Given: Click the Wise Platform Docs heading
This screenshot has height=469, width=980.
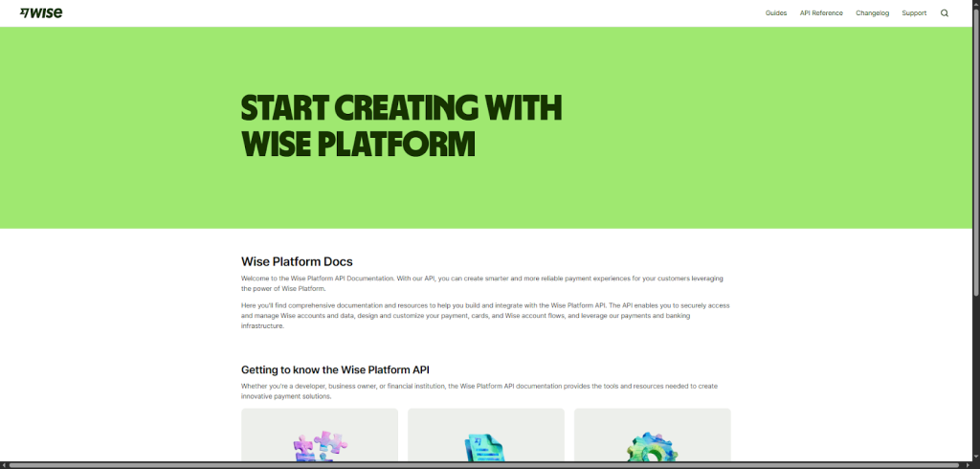Looking at the screenshot, I should coord(297,261).
